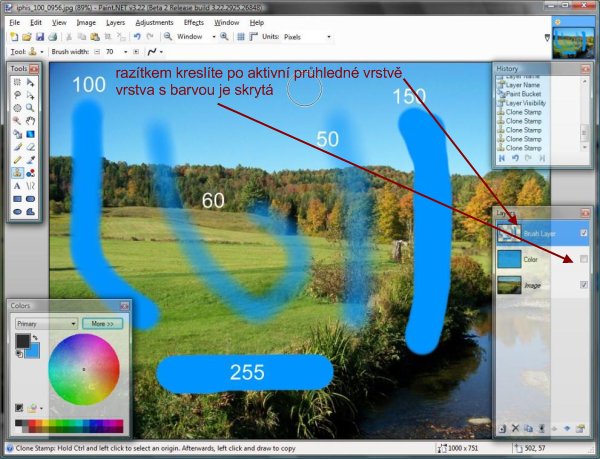Screen dimensions: 600x459
Task: Swap primary and secondary colors icon
Action: 34,337
